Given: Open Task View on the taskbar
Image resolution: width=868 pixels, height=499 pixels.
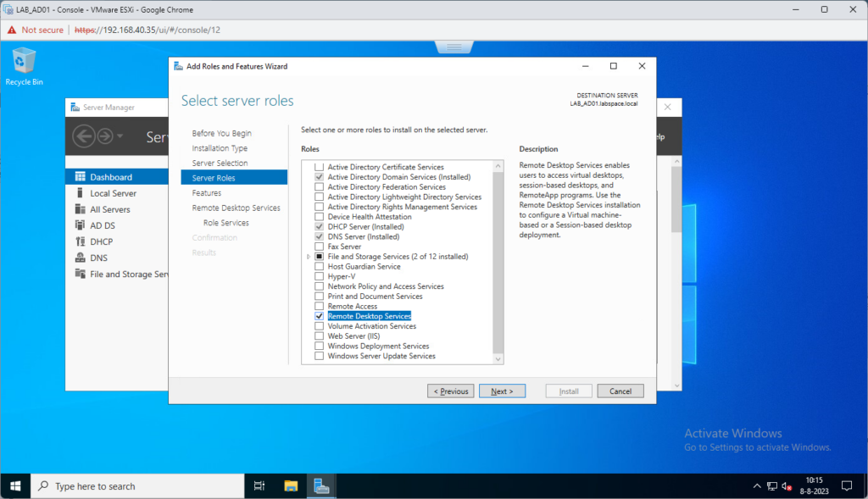Looking at the screenshot, I should pos(259,485).
